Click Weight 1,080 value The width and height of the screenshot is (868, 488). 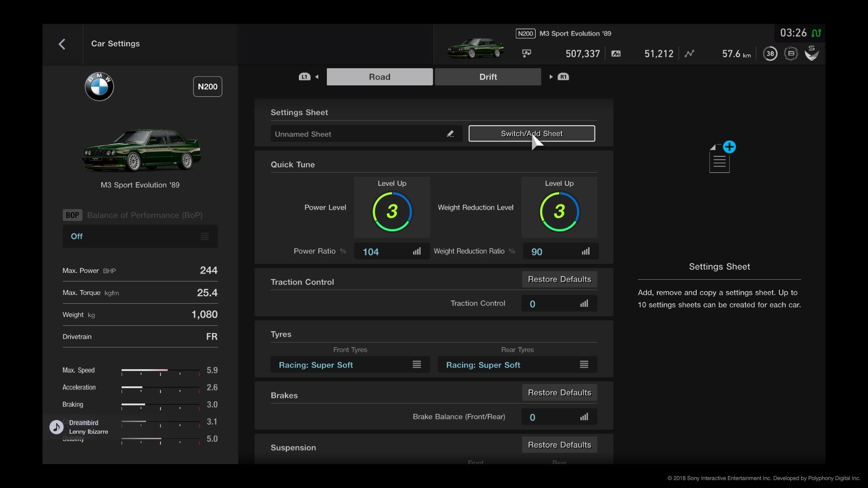coord(204,314)
